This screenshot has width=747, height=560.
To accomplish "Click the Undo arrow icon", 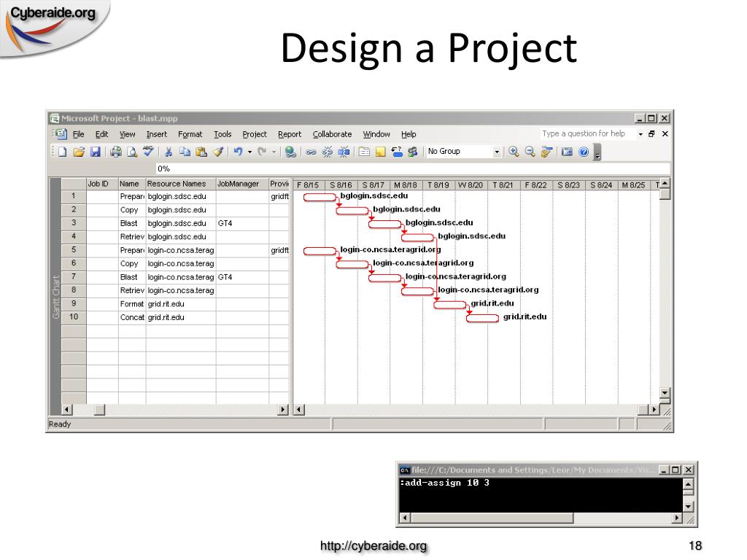I will [239, 152].
